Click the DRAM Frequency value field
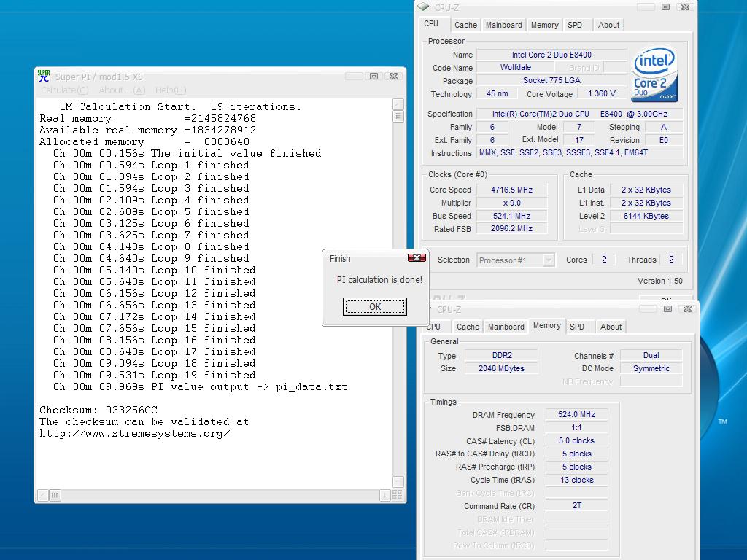 click(x=576, y=414)
